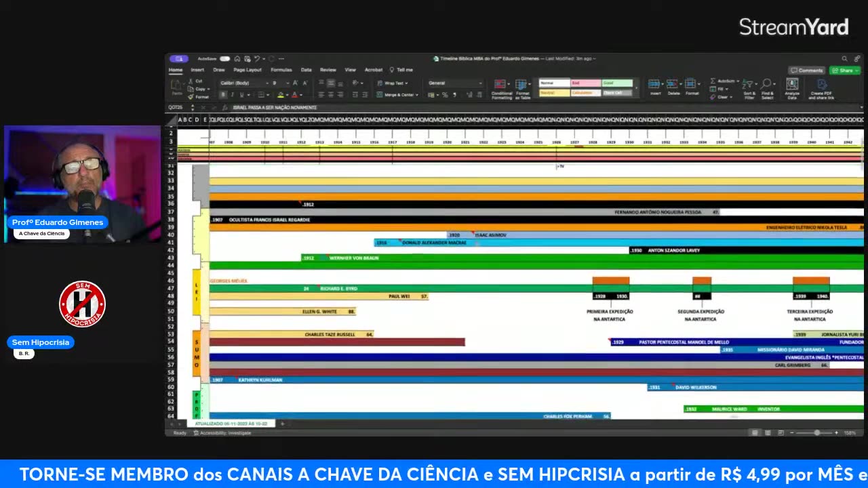Toggle align left icon

click(321, 95)
